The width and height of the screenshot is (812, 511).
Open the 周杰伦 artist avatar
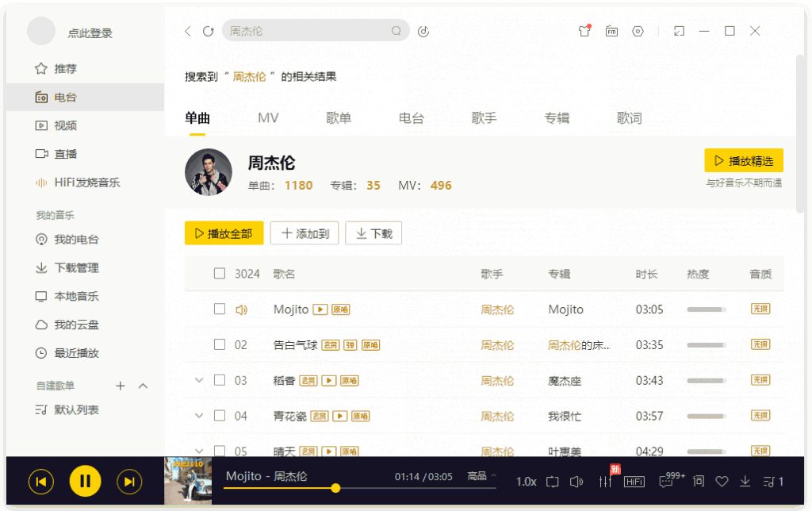(209, 172)
